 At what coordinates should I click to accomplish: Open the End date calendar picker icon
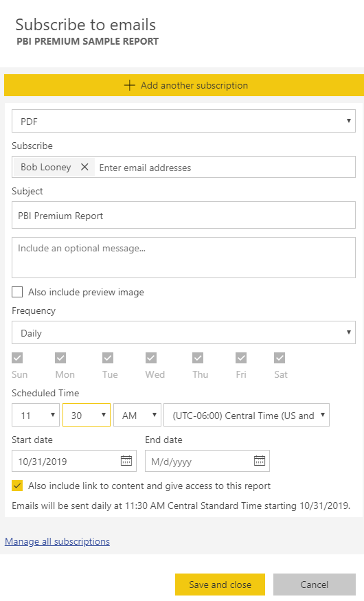tap(260, 461)
